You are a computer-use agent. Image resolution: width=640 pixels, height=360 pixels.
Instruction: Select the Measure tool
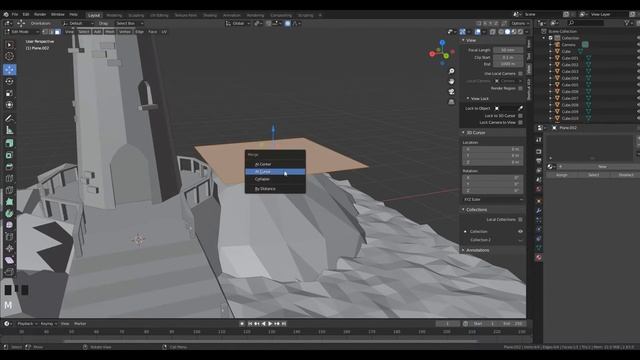pyautogui.click(x=9, y=130)
